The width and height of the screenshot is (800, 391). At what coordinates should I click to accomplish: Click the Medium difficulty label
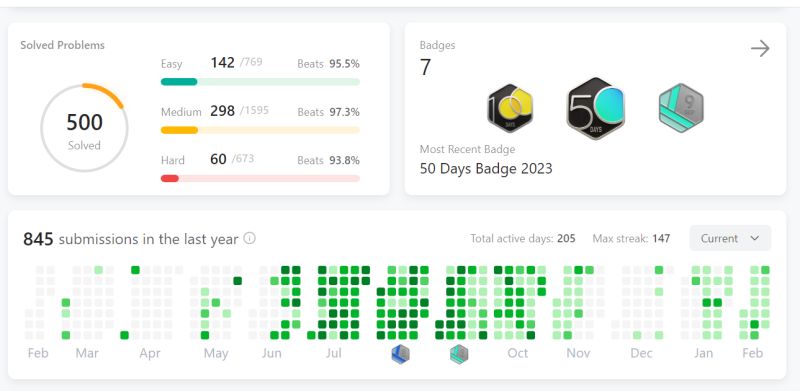(x=181, y=112)
